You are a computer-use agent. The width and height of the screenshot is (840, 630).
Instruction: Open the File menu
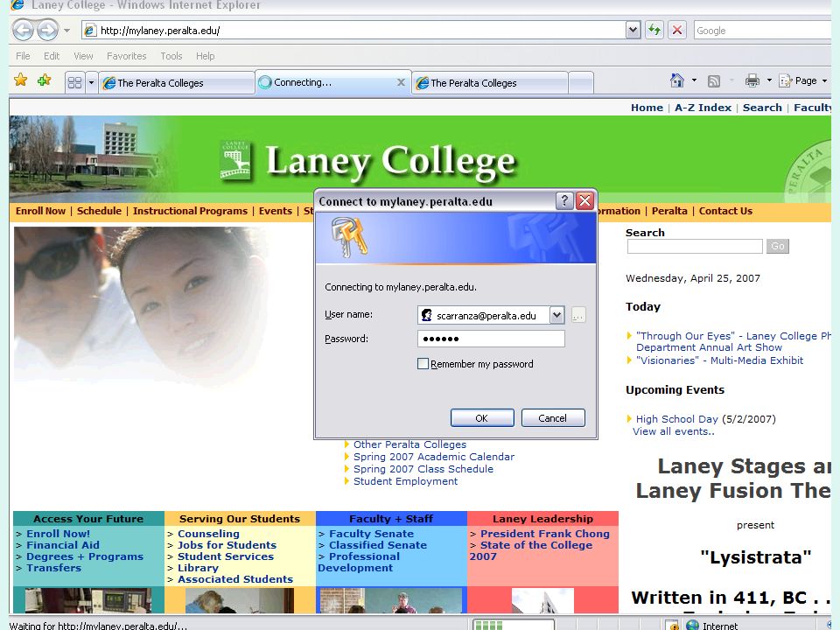click(23, 56)
